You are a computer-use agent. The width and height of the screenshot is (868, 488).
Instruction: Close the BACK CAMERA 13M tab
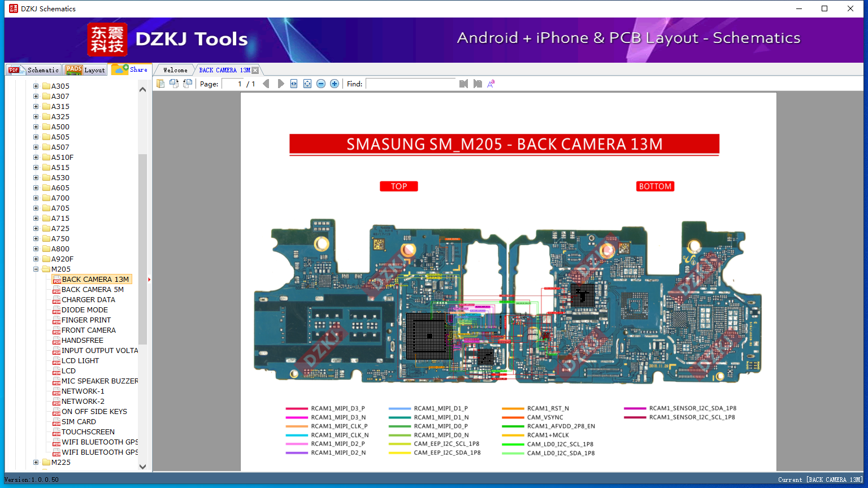click(x=255, y=70)
